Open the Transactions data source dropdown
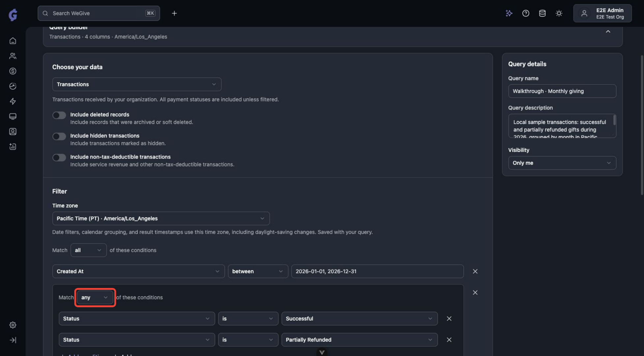Viewport: 644px width, 356px height. point(137,84)
